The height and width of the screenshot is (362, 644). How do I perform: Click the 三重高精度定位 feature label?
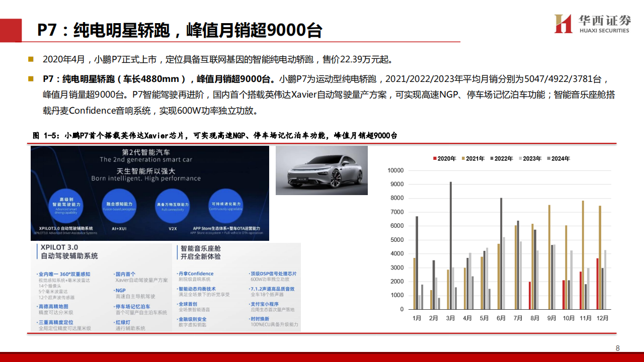55,322
